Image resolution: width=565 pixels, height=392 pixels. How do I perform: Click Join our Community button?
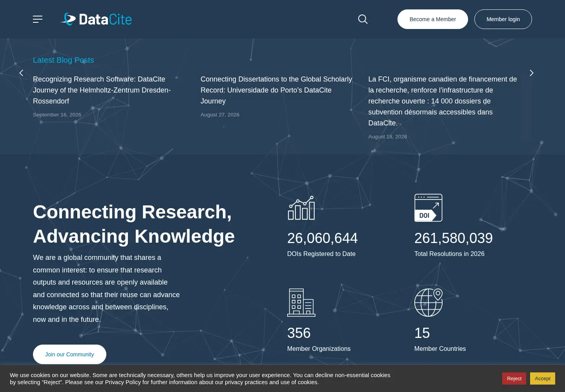coord(69,354)
